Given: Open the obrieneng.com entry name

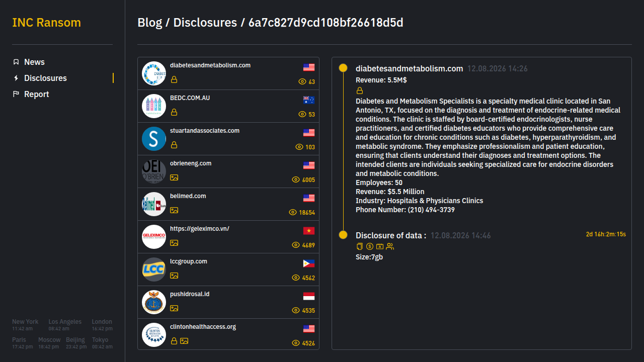Looking at the screenshot, I should pos(191,163).
